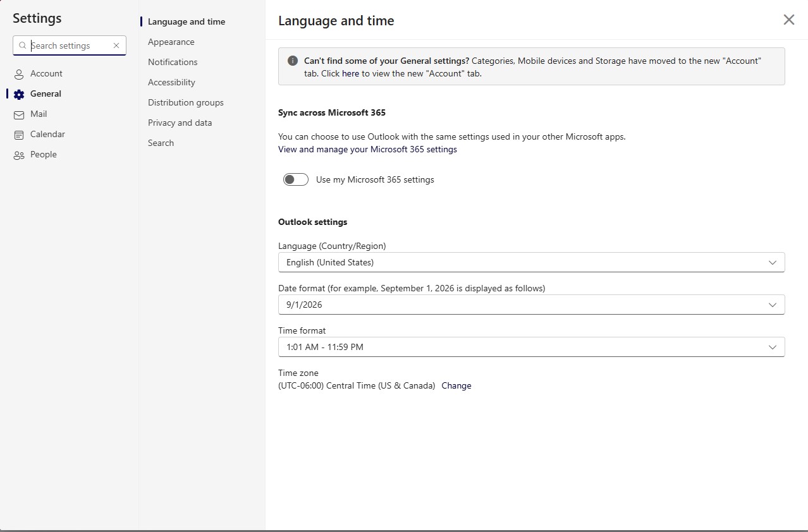The height and width of the screenshot is (532, 808).
Task: Click the General gear icon
Action: click(19, 94)
